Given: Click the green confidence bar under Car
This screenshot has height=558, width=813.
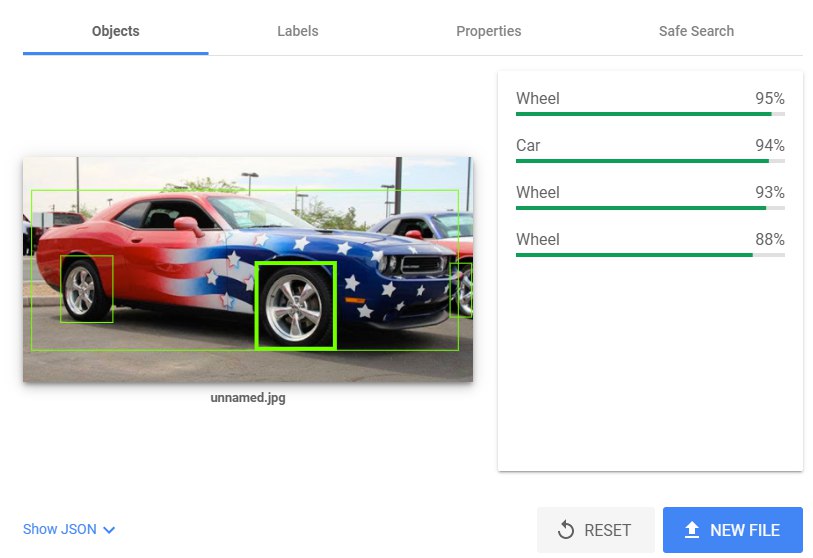Looking at the screenshot, I should click(x=642, y=161).
